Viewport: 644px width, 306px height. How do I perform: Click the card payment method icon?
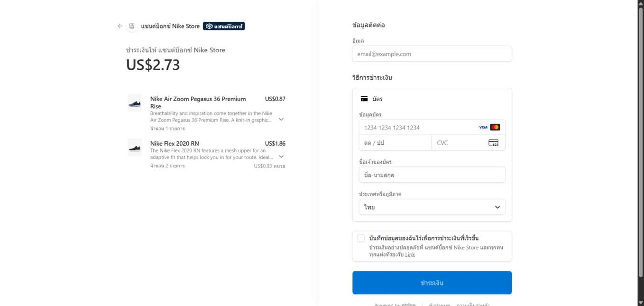coord(364,99)
